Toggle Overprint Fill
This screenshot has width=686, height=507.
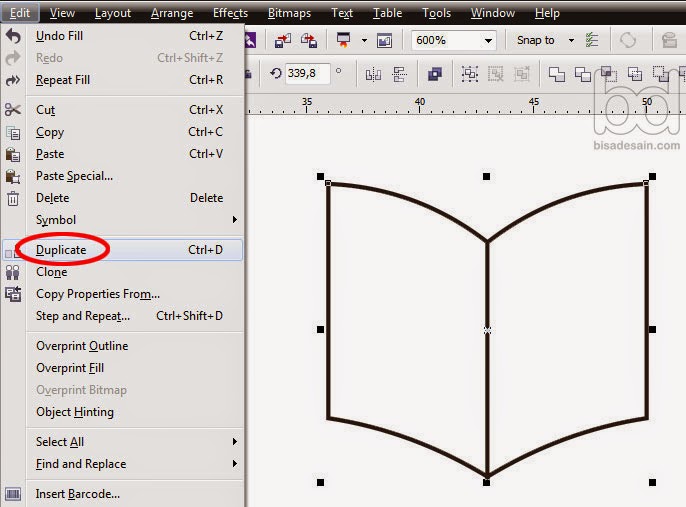[122, 368]
